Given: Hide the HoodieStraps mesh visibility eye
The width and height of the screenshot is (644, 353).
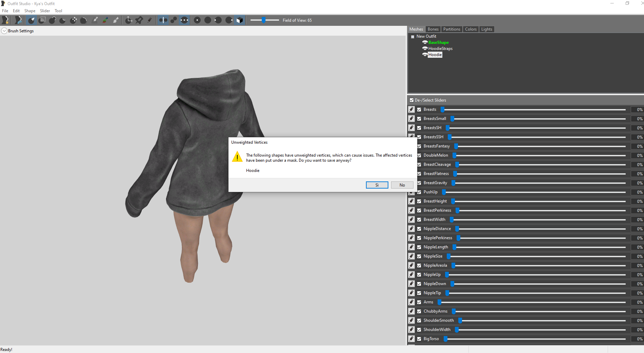Looking at the screenshot, I should point(425,49).
